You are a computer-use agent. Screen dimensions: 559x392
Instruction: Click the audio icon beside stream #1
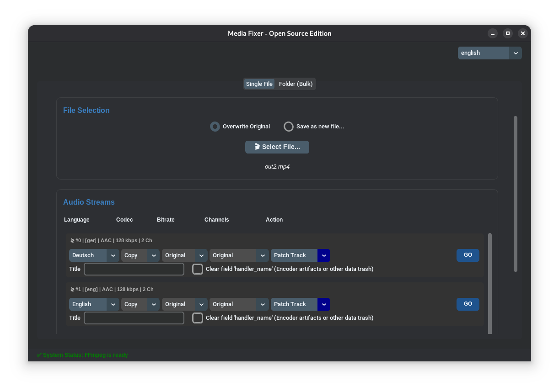coord(72,290)
